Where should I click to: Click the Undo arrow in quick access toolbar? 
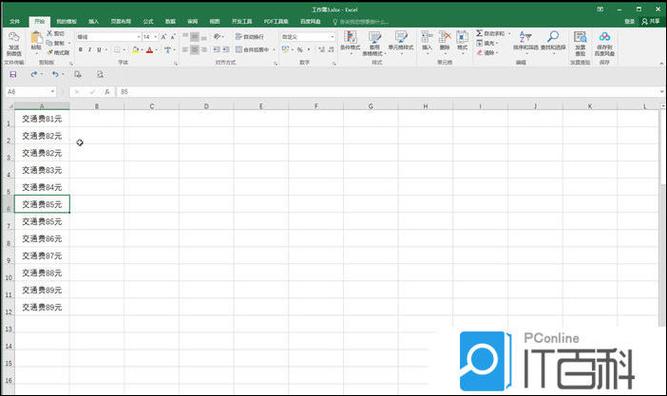point(55,74)
